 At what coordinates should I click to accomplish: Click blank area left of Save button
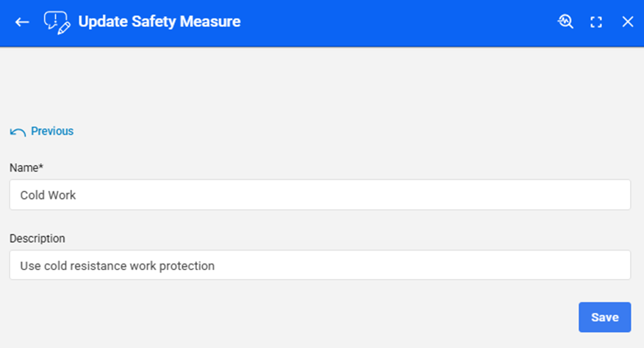(x=368, y=317)
